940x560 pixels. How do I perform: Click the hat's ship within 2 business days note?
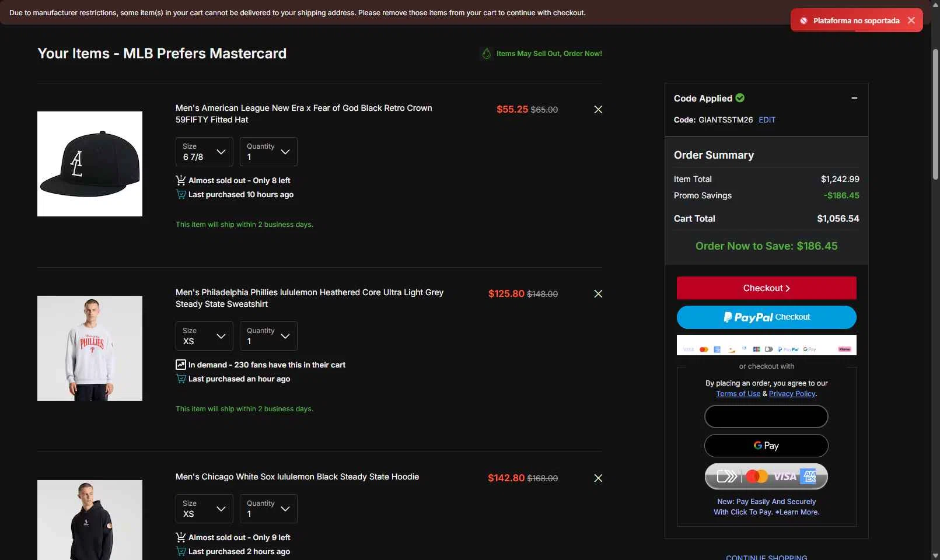click(244, 225)
